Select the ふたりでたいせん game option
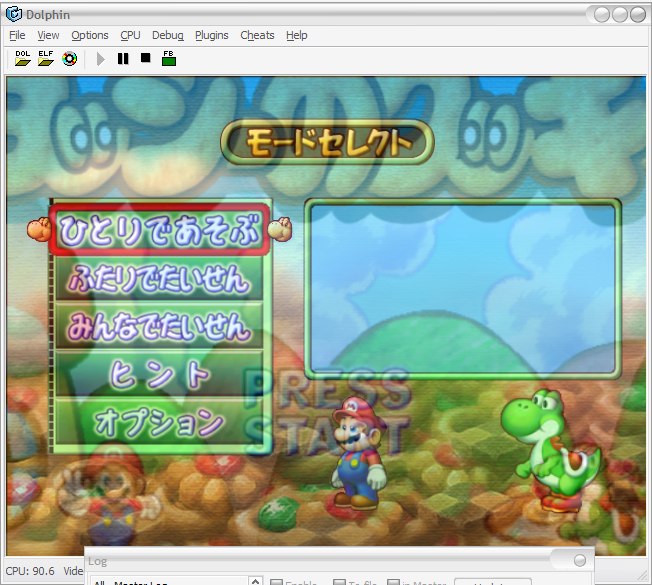Viewport: 652px width, 585px height. (159, 278)
